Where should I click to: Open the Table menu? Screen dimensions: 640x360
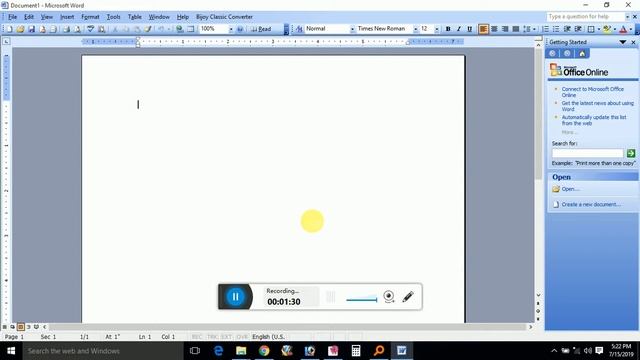pyautogui.click(x=135, y=17)
